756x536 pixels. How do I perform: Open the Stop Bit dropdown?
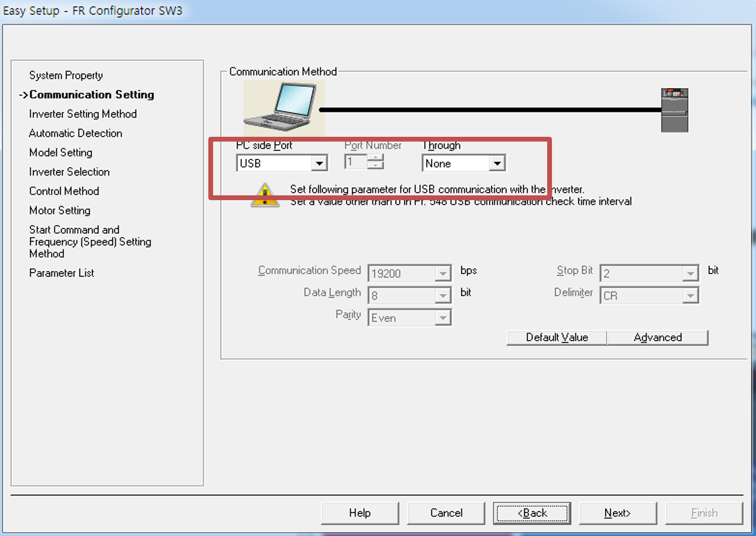coord(649,274)
